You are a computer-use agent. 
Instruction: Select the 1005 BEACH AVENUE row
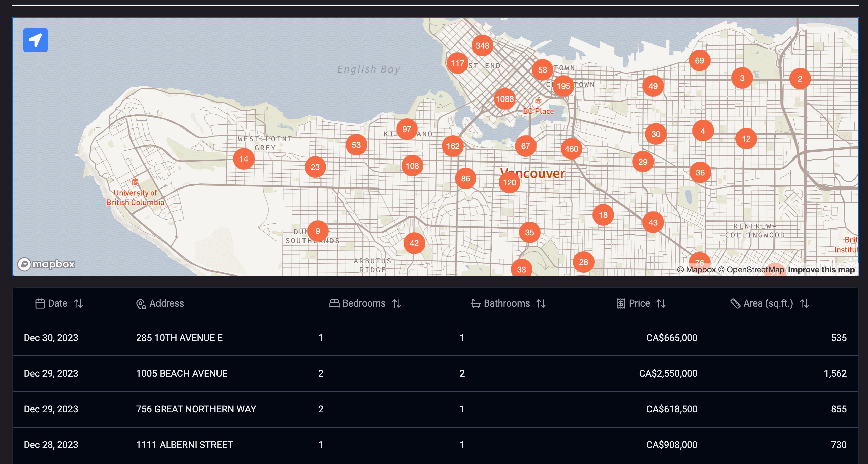coord(435,374)
